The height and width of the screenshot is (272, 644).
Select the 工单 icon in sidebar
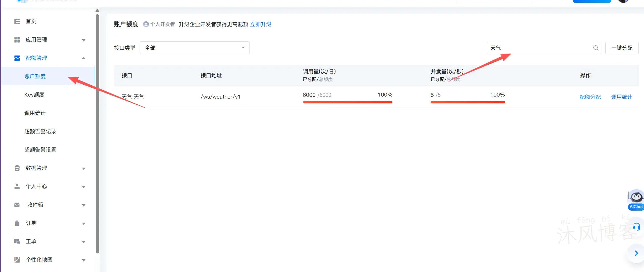pyautogui.click(x=17, y=241)
